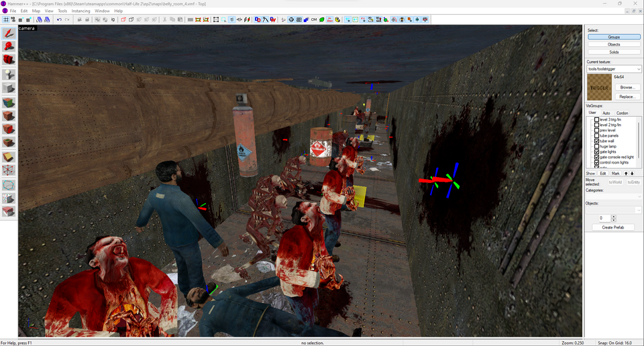Click the Replace texture button
Viewport: 644px width, 346px height.
(628, 97)
